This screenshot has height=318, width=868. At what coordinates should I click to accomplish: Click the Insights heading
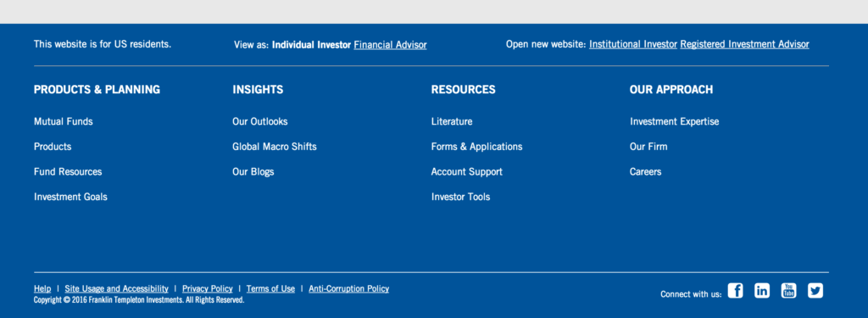pos(258,89)
